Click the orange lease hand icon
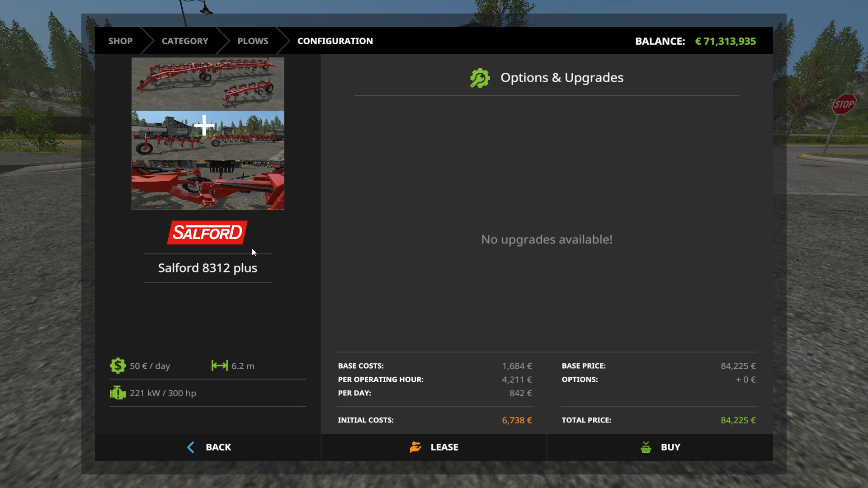 click(x=415, y=447)
